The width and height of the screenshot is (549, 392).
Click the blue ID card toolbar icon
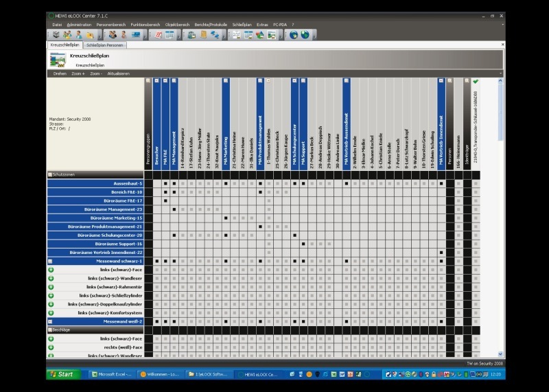[135, 35]
